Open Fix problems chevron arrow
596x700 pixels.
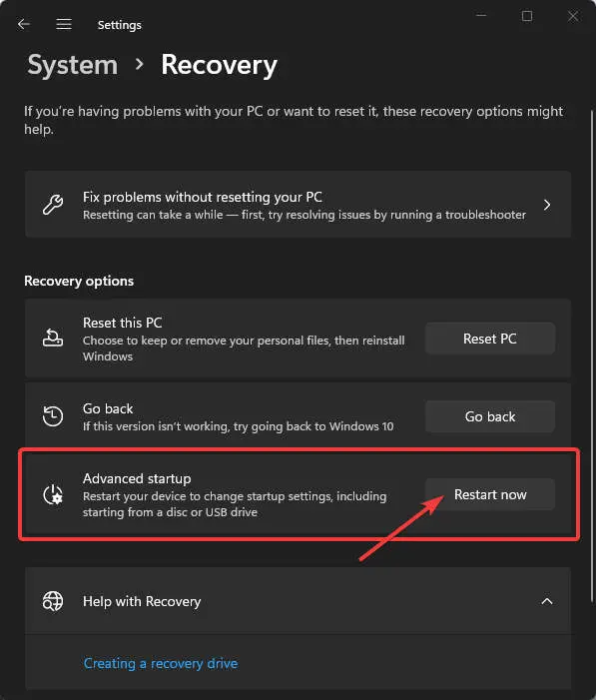pos(547,205)
